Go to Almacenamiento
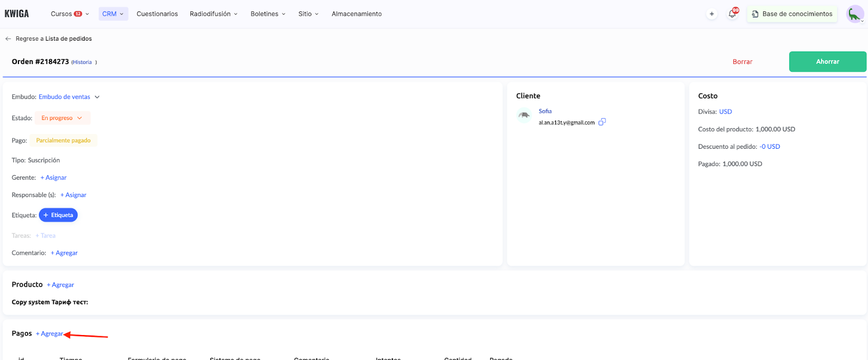This screenshot has width=868, height=360. (356, 14)
